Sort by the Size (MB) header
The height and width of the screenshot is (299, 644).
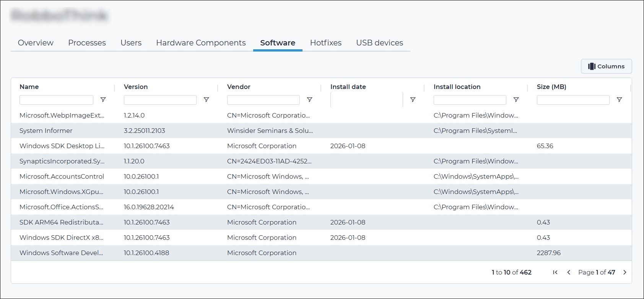coord(551,87)
